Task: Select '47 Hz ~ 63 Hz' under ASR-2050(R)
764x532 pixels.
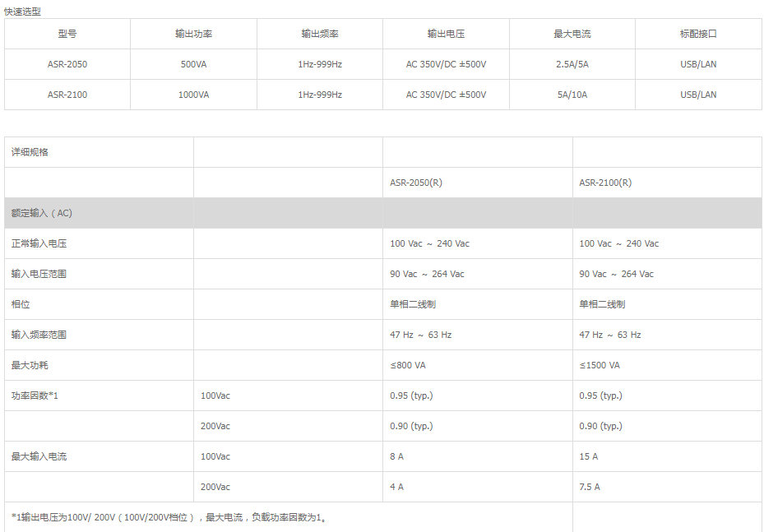Action: click(x=420, y=335)
